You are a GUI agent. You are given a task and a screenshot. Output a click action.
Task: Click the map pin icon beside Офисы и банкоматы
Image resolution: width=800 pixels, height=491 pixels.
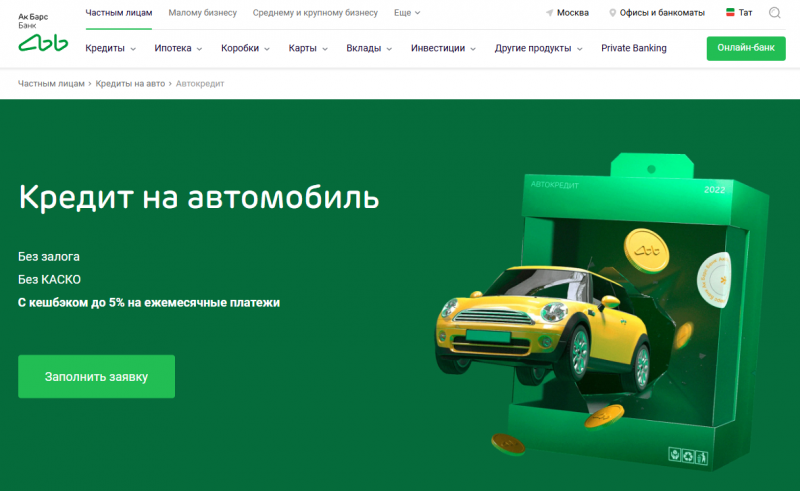tap(612, 13)
